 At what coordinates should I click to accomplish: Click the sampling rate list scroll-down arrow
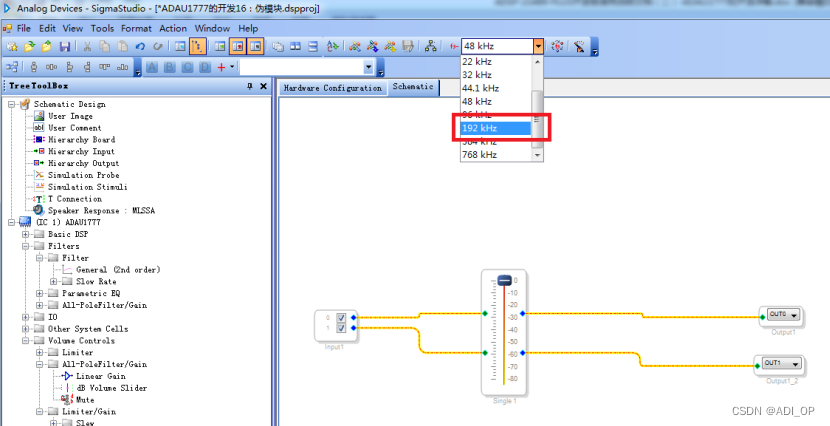tap(537, 155)
